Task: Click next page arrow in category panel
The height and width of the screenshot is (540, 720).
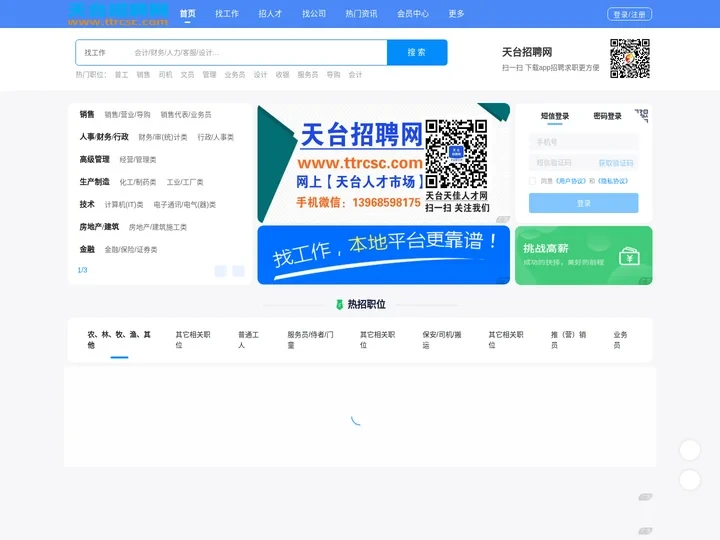Action: [238, 271]
